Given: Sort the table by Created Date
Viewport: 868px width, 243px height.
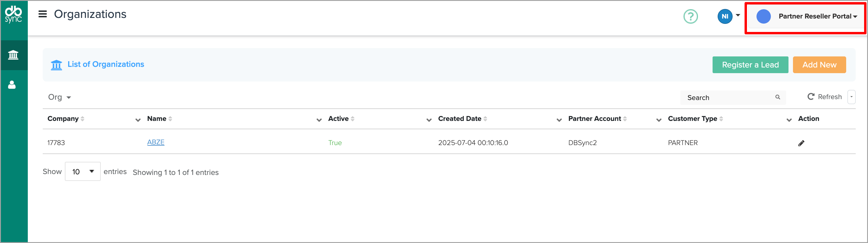Looking at the screenshot, I should (x=460, y=119).
